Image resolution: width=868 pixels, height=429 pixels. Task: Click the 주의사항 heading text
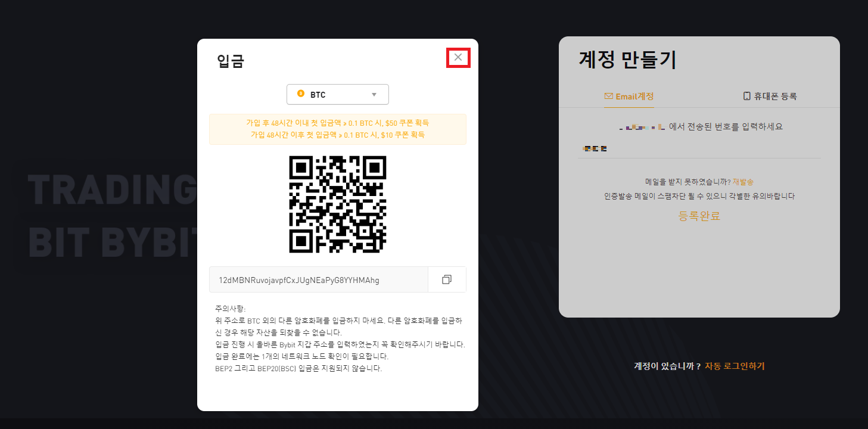tap(230, 309)
